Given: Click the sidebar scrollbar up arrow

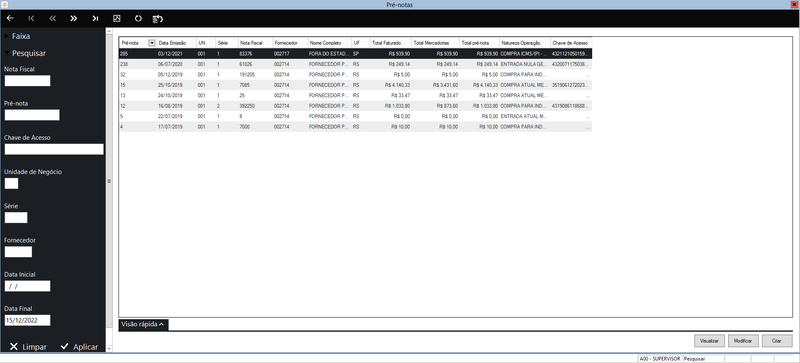Looking at the screenshot, I should point(109,32).
